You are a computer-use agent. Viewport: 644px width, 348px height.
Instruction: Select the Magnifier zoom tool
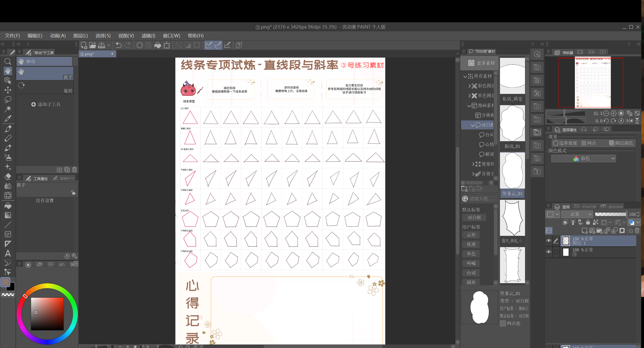pyautogui.click(x=8, y=61)
